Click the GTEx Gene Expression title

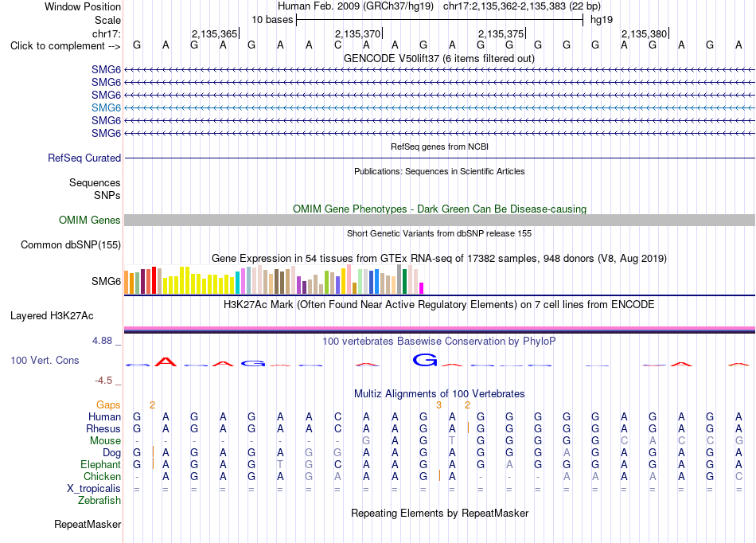[439, 259]
